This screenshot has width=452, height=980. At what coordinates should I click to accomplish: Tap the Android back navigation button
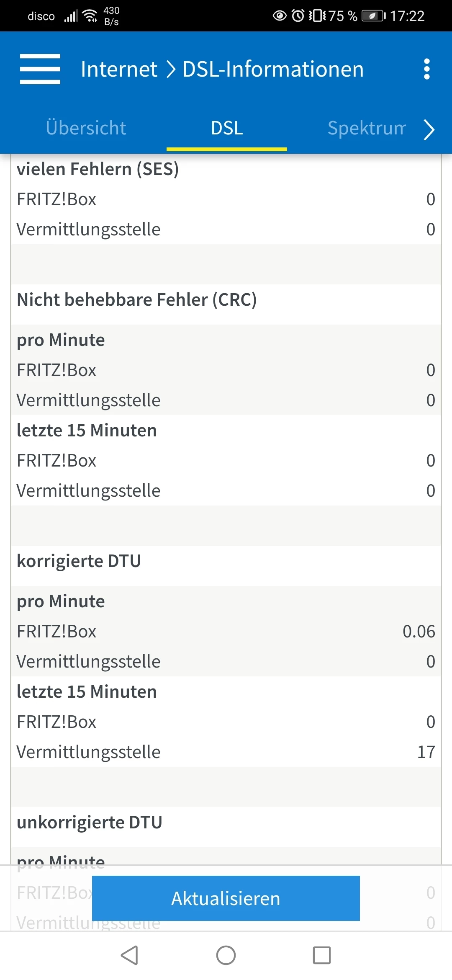(130, 955)
